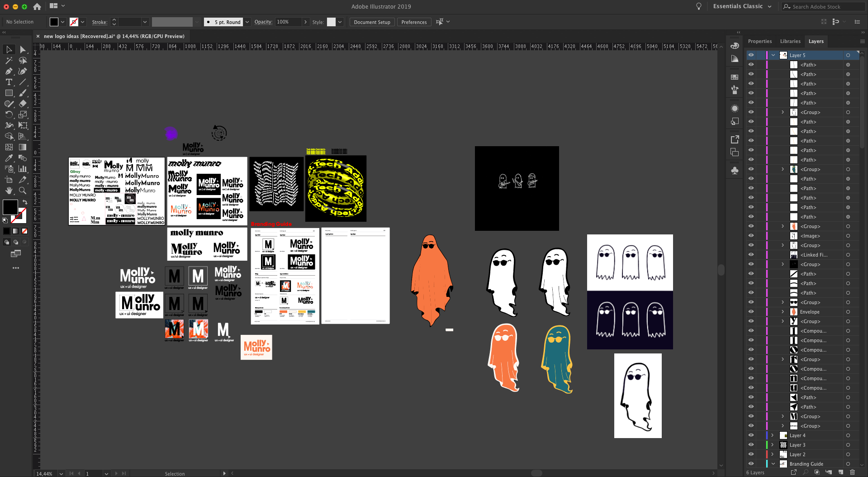Select the Direct Selection tool
The width and height of the screenshot is (868, 477).
coord(23,49)
